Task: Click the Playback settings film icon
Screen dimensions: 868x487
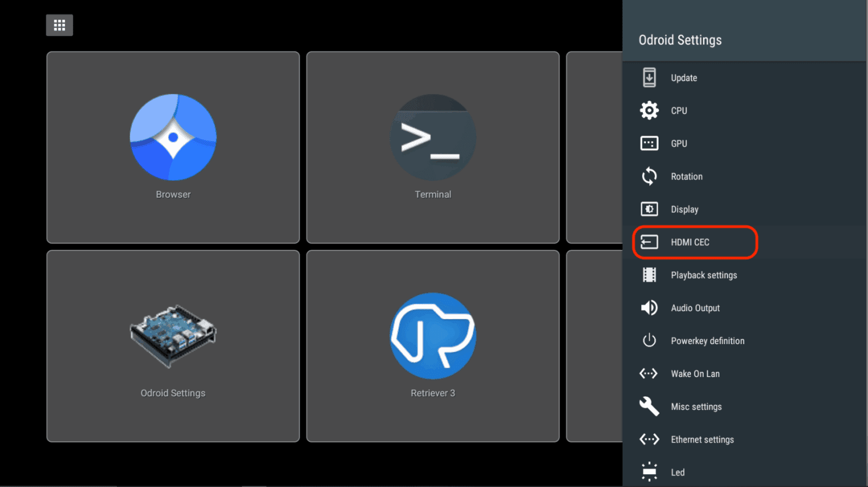Action: click(x=649, y=275)
